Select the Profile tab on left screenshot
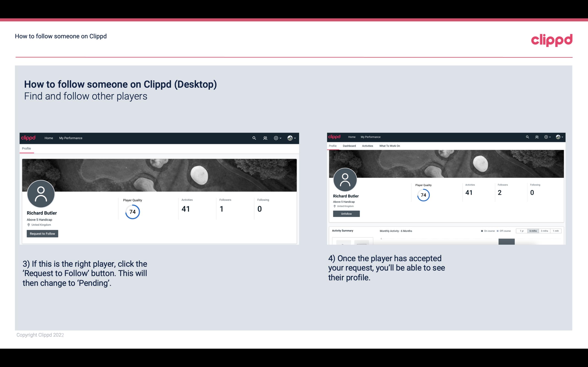The image size is (588, 367). point(26,148)
